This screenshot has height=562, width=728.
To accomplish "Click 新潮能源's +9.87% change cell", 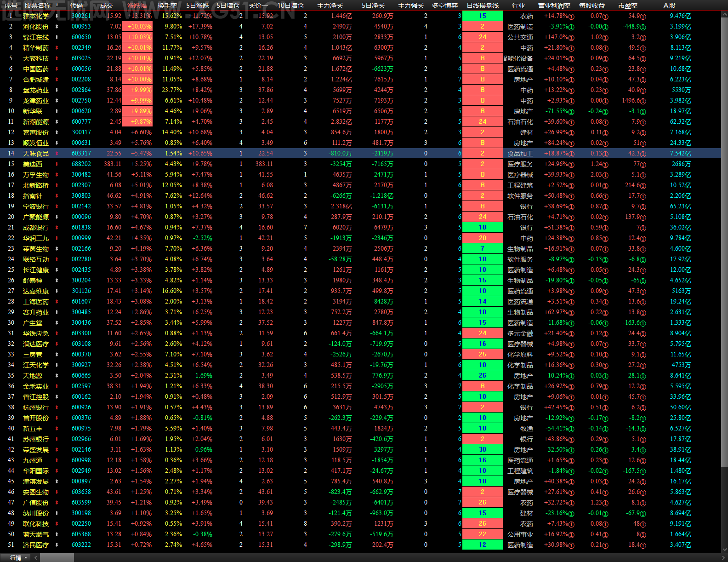I will click(137, 122).
